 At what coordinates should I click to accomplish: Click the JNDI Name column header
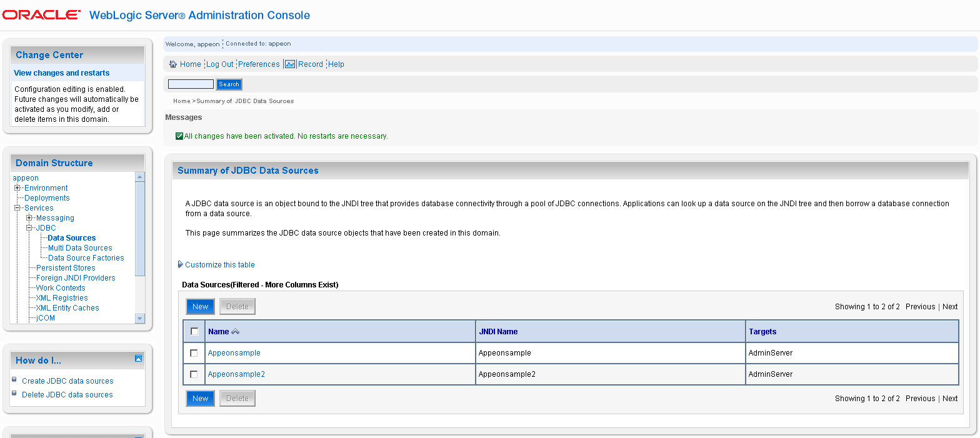(x=498, y=332)
